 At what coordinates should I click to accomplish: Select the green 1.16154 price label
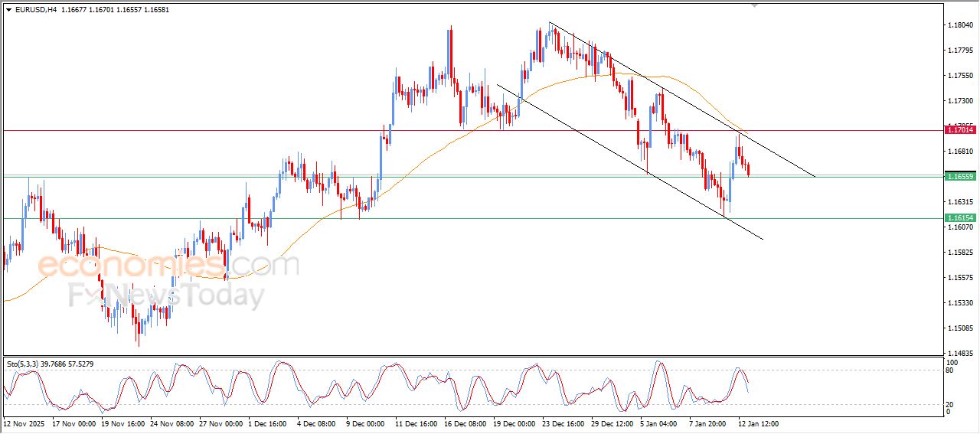pyautogui.click(x=960, y=218)
